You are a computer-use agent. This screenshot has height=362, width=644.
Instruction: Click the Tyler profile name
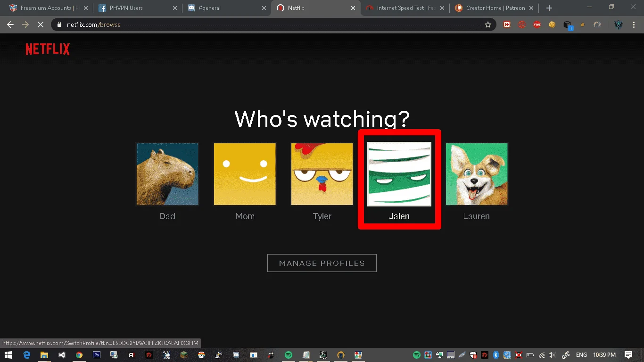[322, 216]
